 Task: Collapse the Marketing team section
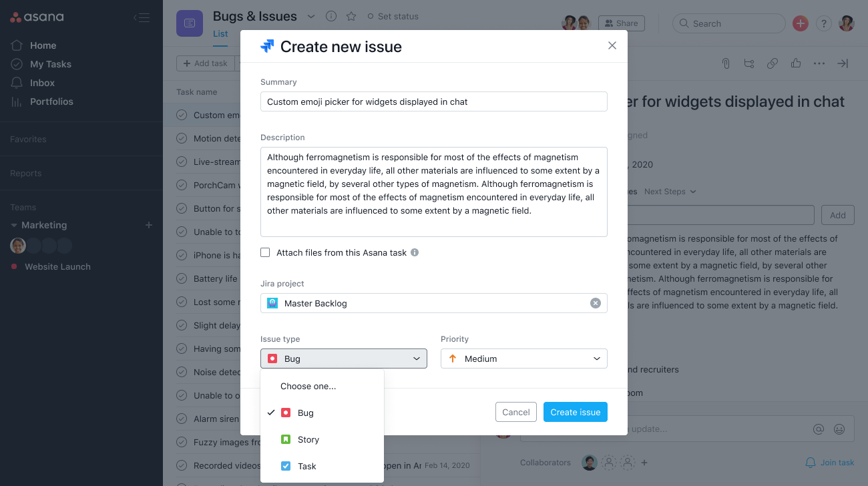[x=14, y=226]
